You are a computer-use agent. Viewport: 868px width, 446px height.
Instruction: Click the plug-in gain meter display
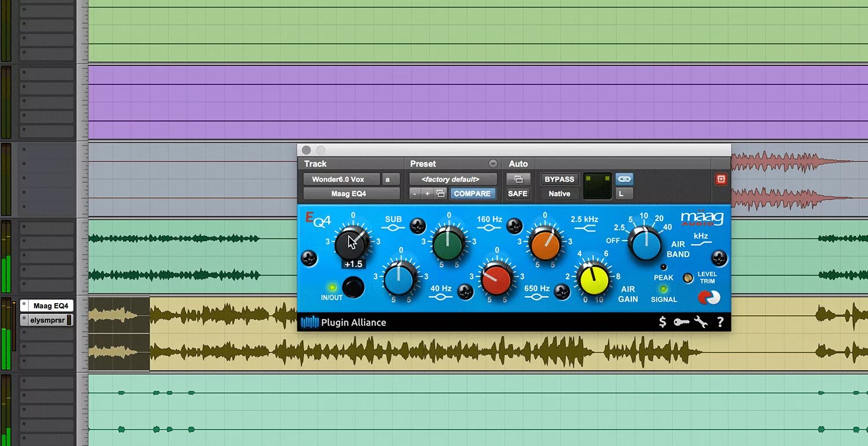[597, 186]
